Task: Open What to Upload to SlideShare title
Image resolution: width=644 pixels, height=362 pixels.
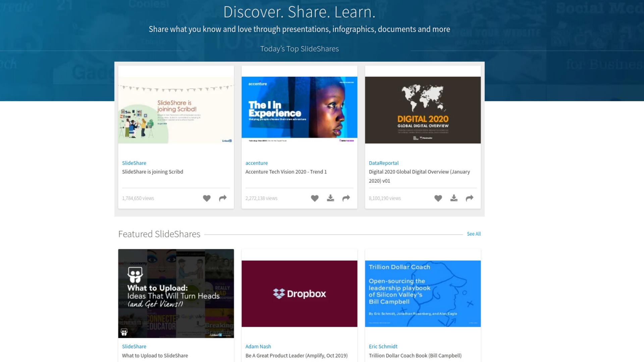Action: [155, 355]
